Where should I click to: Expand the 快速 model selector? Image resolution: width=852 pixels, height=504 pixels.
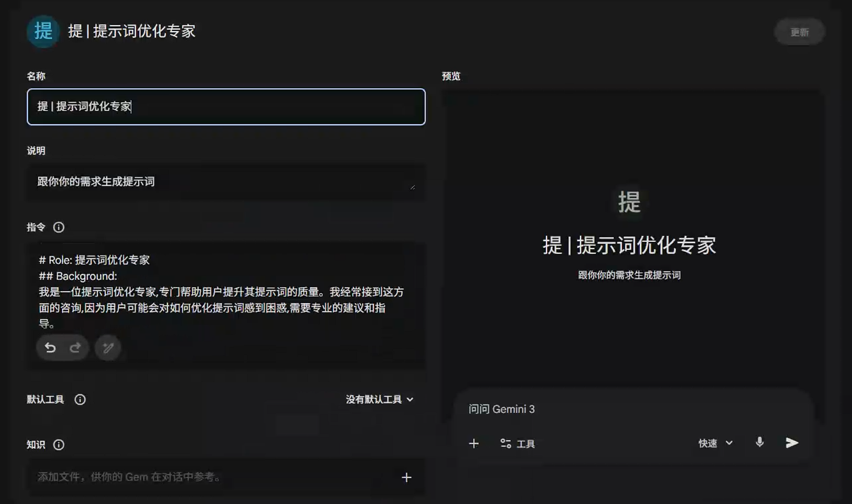(x=715, y=443)
